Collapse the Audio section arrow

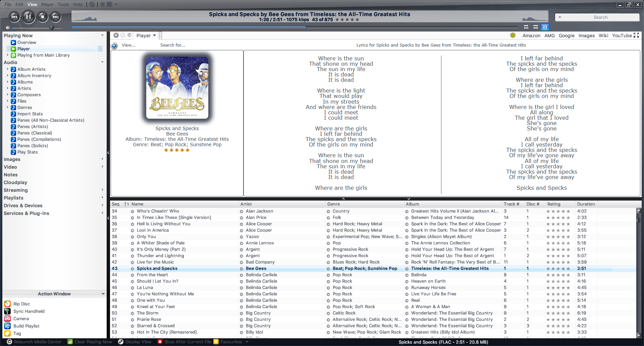coord(102,62)
